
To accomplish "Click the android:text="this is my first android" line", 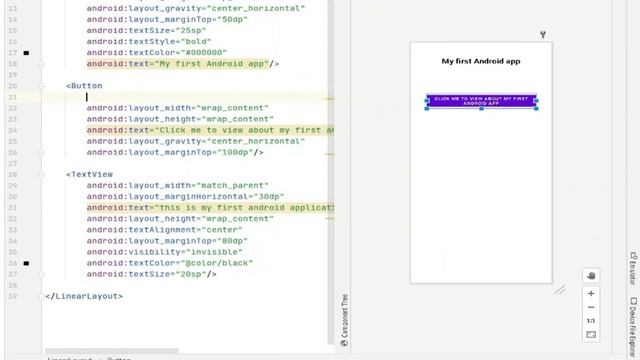I will pyautogui.click(x=210, y=208).
